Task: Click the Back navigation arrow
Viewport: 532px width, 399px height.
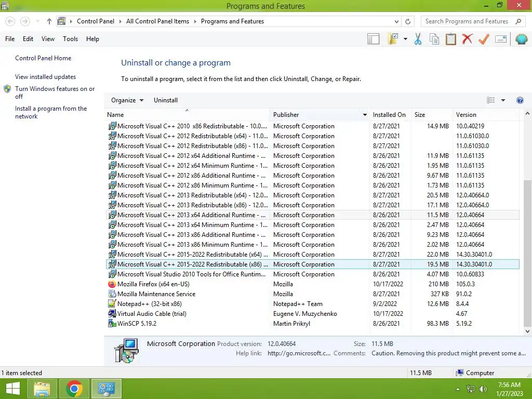Action: pos(10,21)
